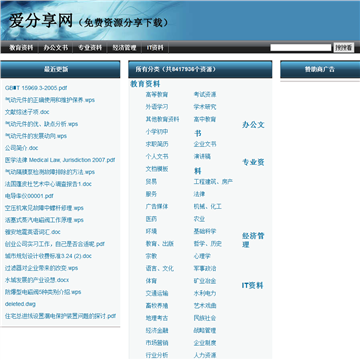Open the 哲学、历史 category
The image size is (360, 360).
tap(208, 244)
